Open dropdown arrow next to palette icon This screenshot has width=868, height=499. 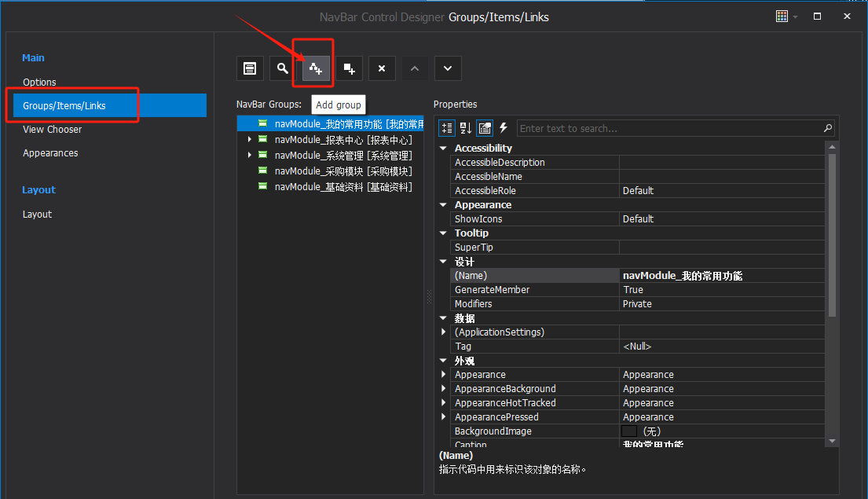796,17
